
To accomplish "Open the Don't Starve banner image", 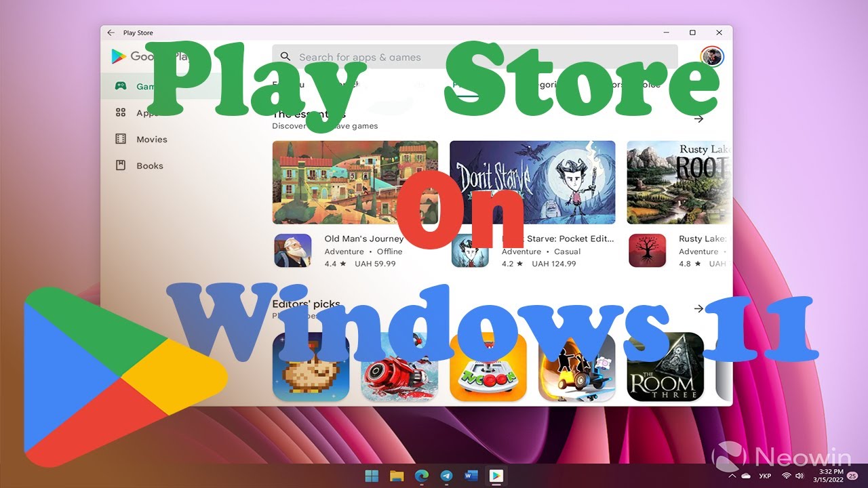I will [x=532, y=182].
